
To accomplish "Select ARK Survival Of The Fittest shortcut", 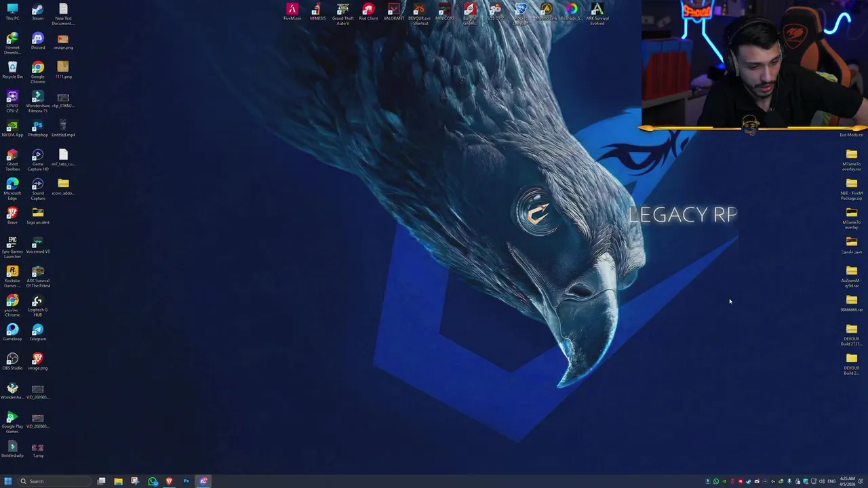I will (x=37, y=277).
